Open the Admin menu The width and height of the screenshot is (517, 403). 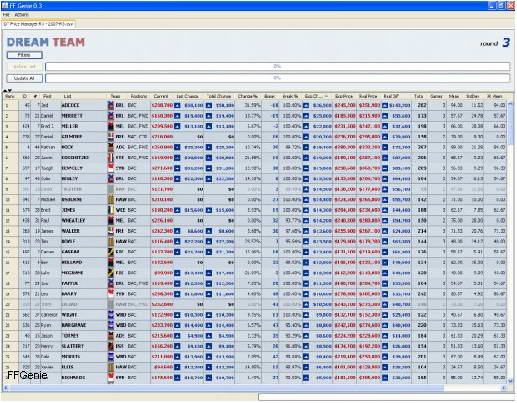tap(21, 15)
